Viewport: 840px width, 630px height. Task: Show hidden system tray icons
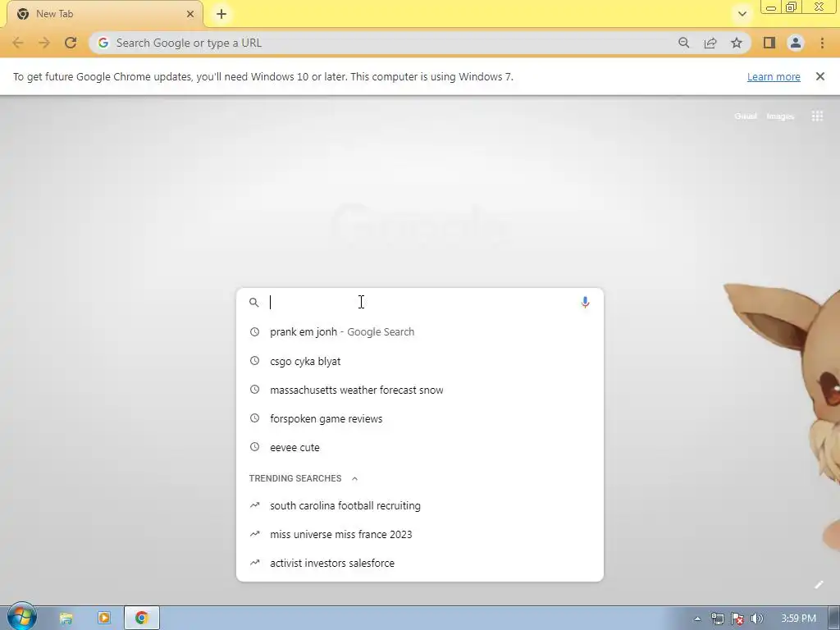[x=697, y=619]
